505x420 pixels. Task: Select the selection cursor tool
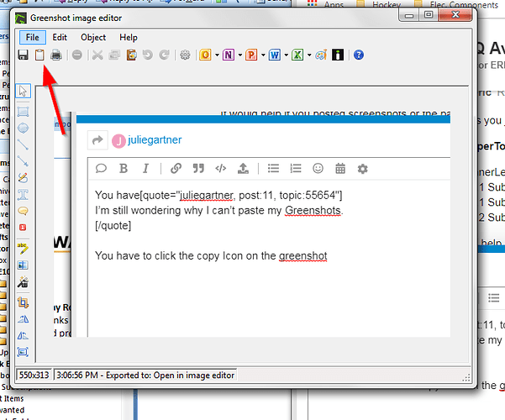23,91
